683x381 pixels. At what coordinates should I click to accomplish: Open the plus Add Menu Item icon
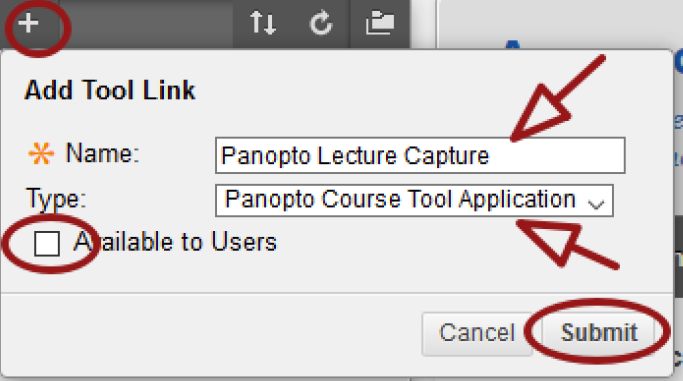click(x=28, y=23)
